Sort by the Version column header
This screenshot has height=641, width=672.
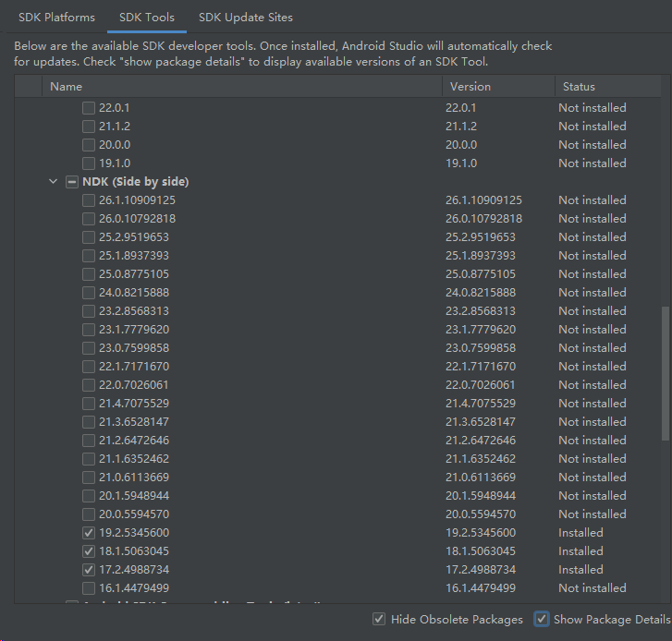point(497,87)
